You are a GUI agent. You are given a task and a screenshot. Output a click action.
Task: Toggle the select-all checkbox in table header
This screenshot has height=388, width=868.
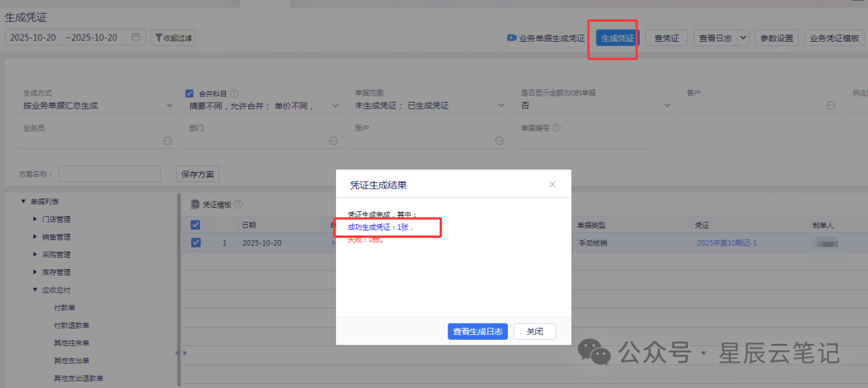click(195, 225)
